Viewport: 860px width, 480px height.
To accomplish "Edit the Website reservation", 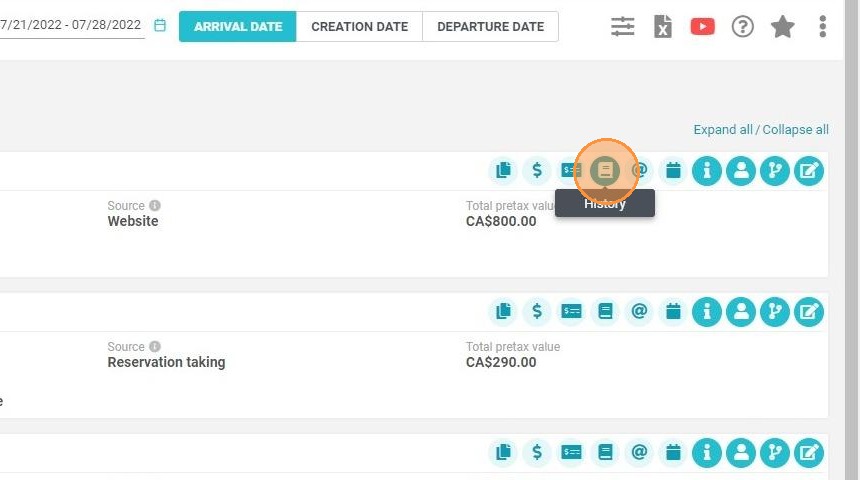I will [x=809, y=171].
